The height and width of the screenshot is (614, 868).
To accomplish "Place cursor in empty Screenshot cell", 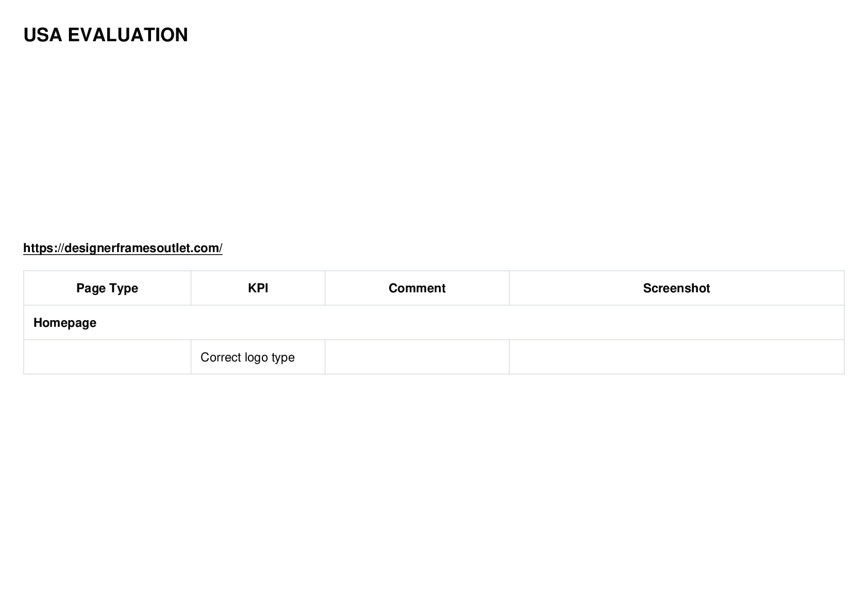I will click(x=676, y=357).
